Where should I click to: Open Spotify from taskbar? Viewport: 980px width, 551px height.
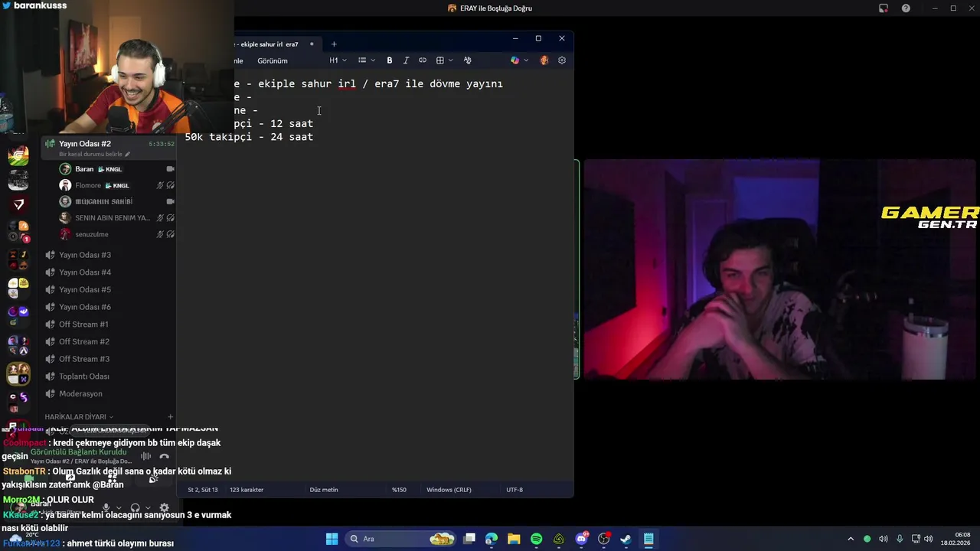tap(536, 539)
